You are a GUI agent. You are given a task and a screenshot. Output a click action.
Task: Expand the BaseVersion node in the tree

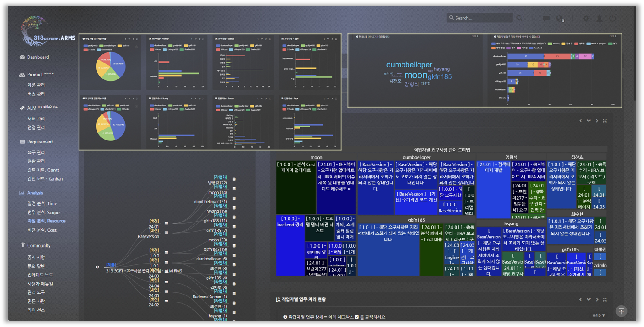coord(166,232)
